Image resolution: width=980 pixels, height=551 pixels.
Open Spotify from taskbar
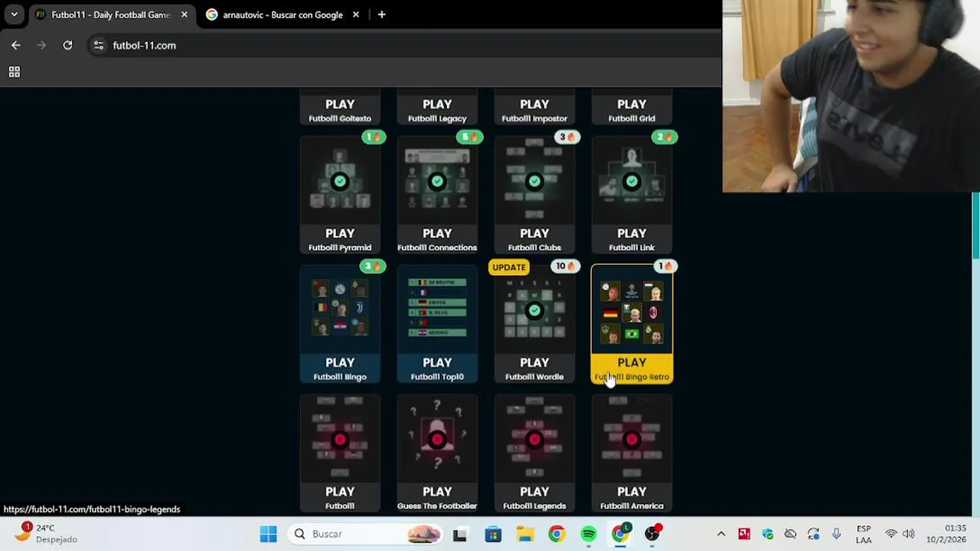click(588, 534)
